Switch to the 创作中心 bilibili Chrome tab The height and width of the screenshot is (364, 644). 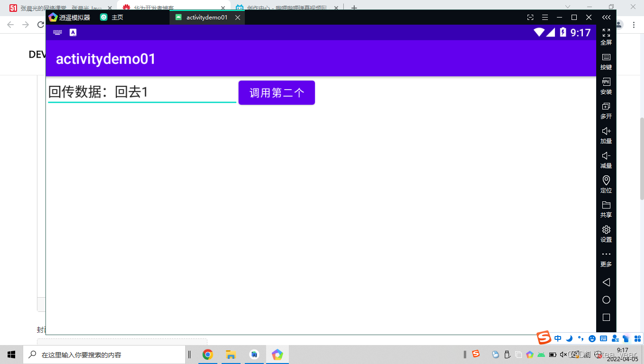tap(287, 8)
